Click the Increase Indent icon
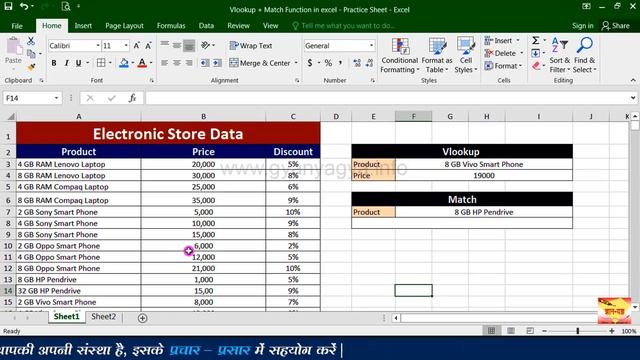This screenshot has height=360, width=640. click(x=217, y=63)
